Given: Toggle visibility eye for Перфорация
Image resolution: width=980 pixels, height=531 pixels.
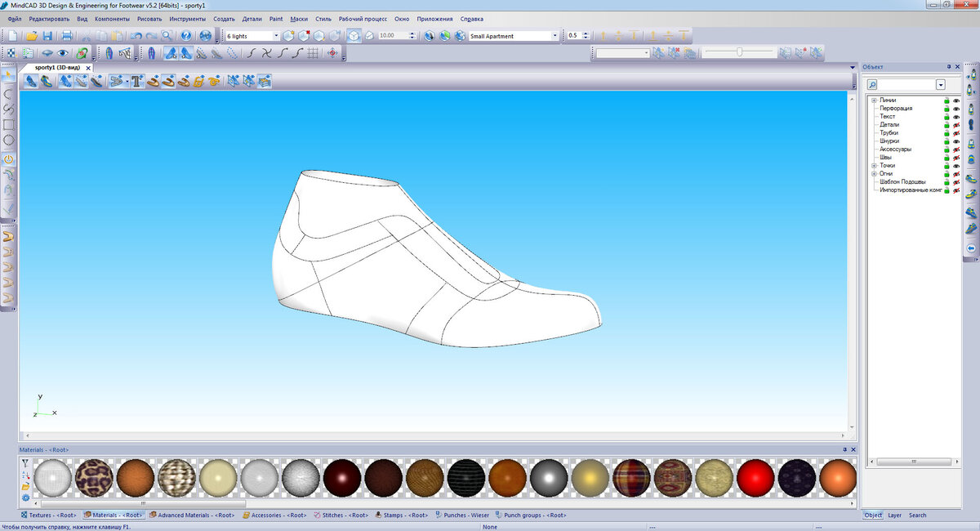Looking at the screenshot, I should point(956,109).
